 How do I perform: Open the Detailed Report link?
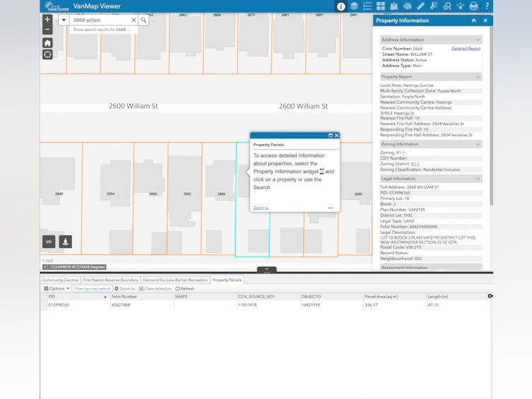pos(466,49)
